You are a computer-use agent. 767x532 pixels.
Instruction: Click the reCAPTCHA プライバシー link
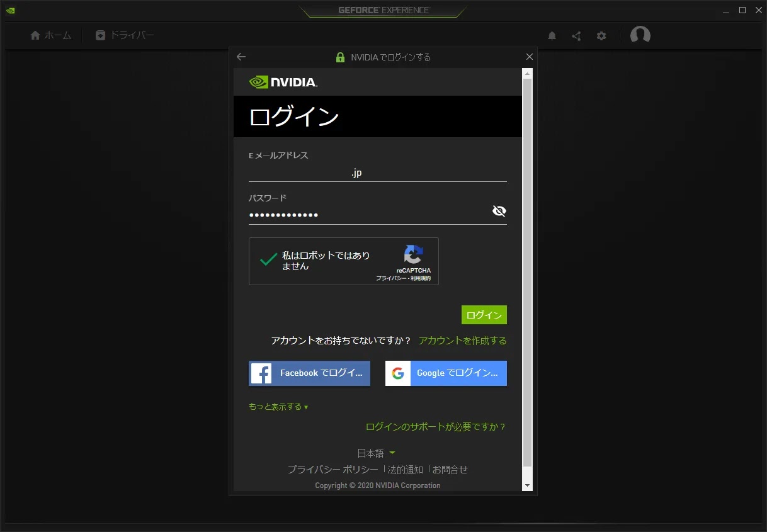391,278
